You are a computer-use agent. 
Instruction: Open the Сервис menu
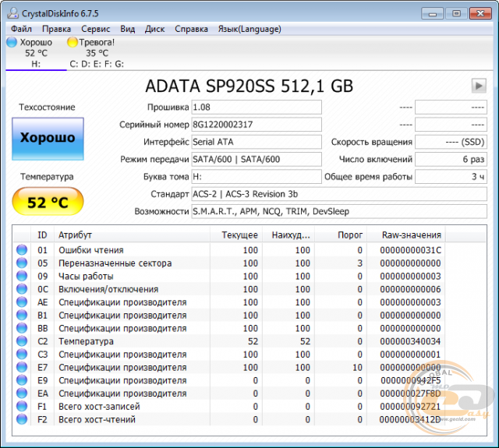point(95,29)
